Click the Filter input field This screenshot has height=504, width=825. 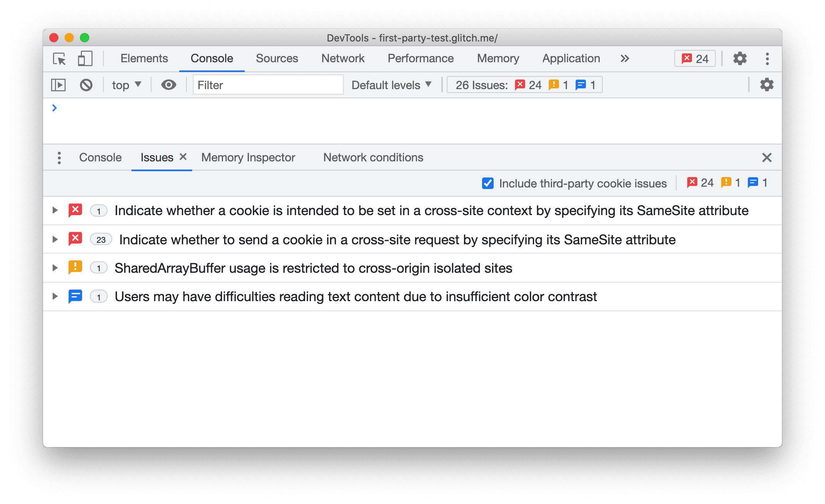(x=265, y=85)
